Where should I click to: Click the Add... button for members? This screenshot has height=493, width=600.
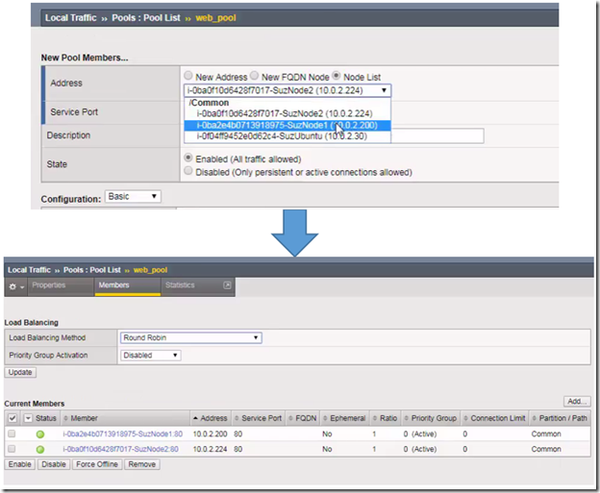[x=574, y=400]
